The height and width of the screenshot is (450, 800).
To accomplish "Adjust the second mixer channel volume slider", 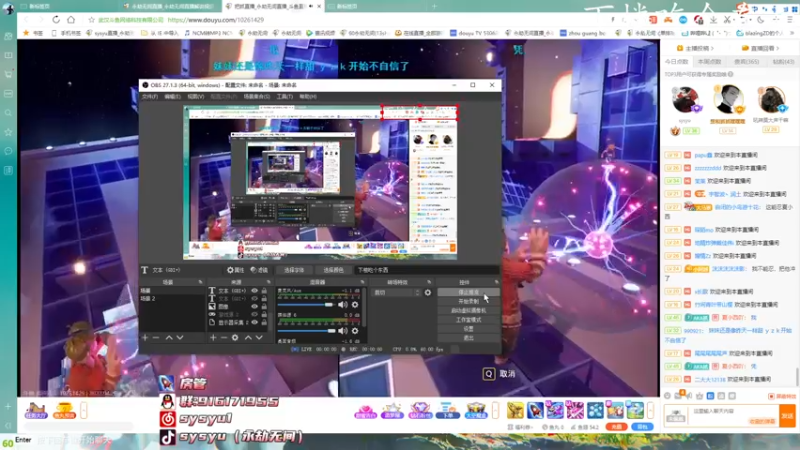I will [306, 331].
